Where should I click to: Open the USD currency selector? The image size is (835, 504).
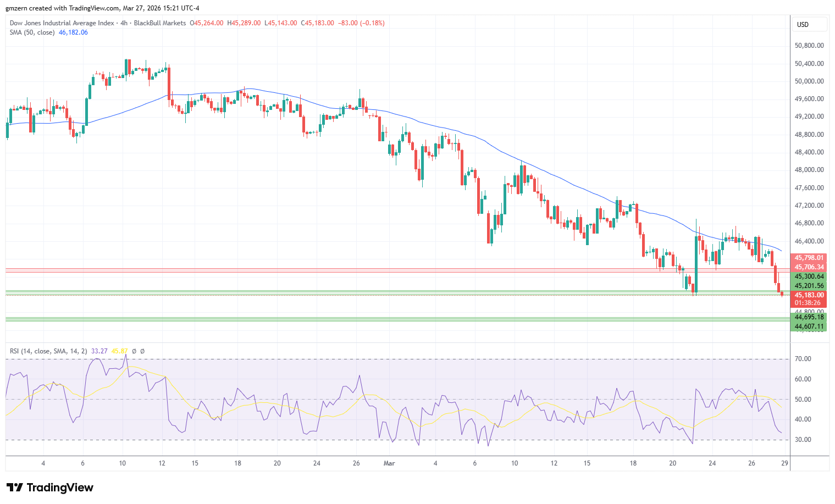809,24
